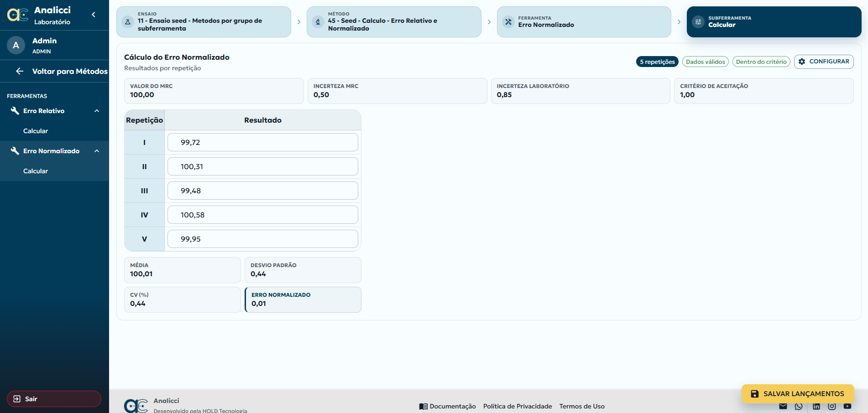Viewport: 868px width, 413px height.
Task: Click chevron between Ensaio and Método breadcrumbs
Action: [x=299, y=22]
